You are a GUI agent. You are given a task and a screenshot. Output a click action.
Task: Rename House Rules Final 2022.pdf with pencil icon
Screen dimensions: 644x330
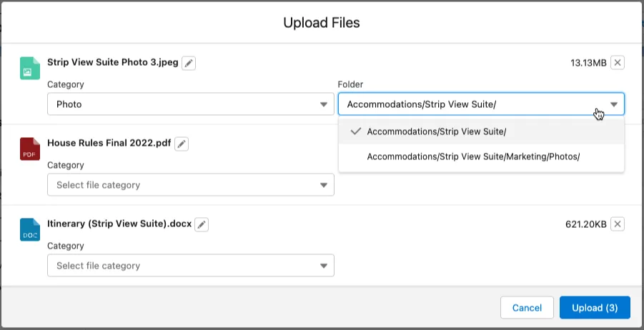coord(182,144)
